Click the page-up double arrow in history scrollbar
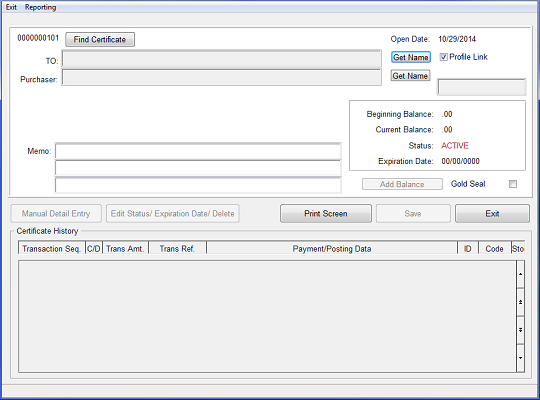The width and height of the screenshot is (540, 400). point(520,302)
